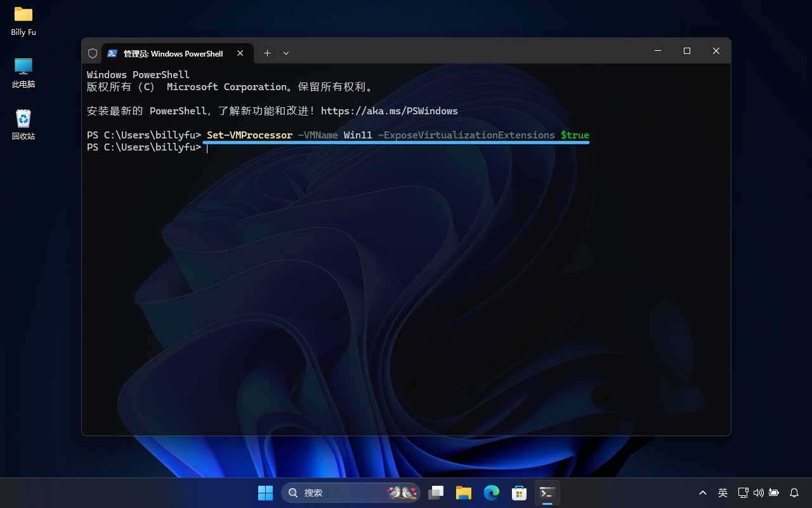Image resolution: width=812 pixels, height=508 pixels.
Task: Open the Windows Start menu
Action: [x=265, y=493]
